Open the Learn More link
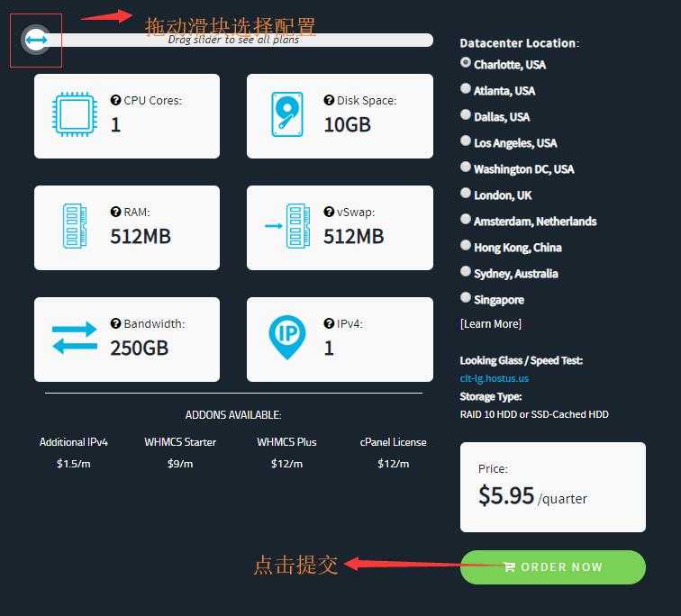Screen dimensions: 681x616 click(x=491, y=324)
